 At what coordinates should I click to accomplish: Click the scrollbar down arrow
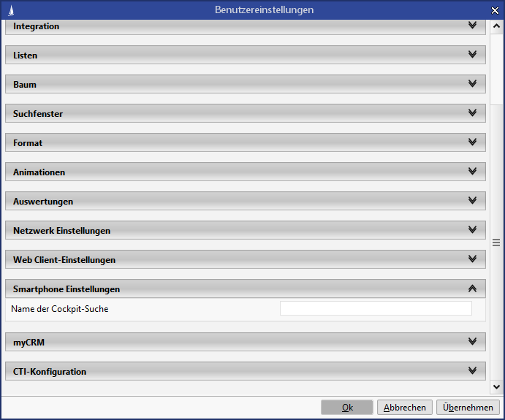(x=496, y=387)
